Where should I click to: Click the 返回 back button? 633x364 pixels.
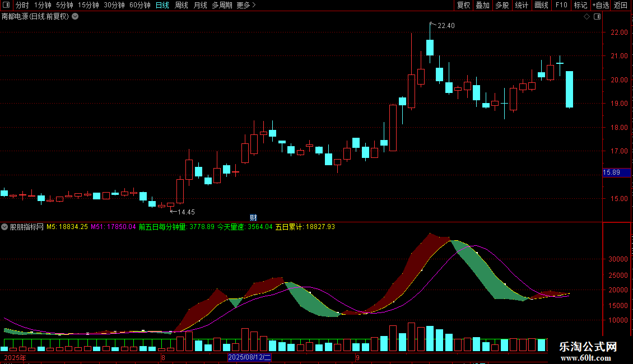[621, 5]
